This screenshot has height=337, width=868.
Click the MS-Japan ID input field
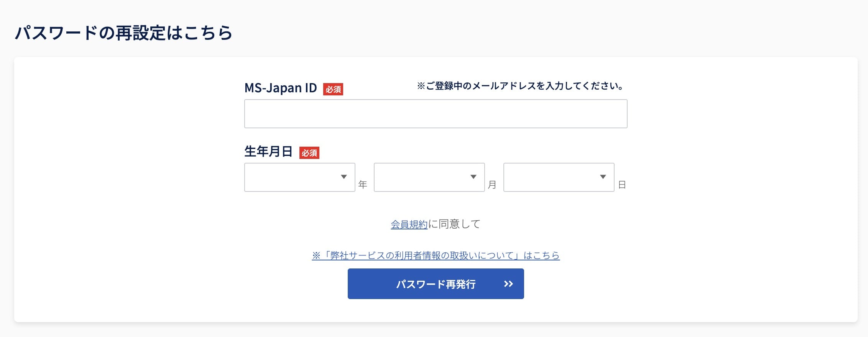435,113
